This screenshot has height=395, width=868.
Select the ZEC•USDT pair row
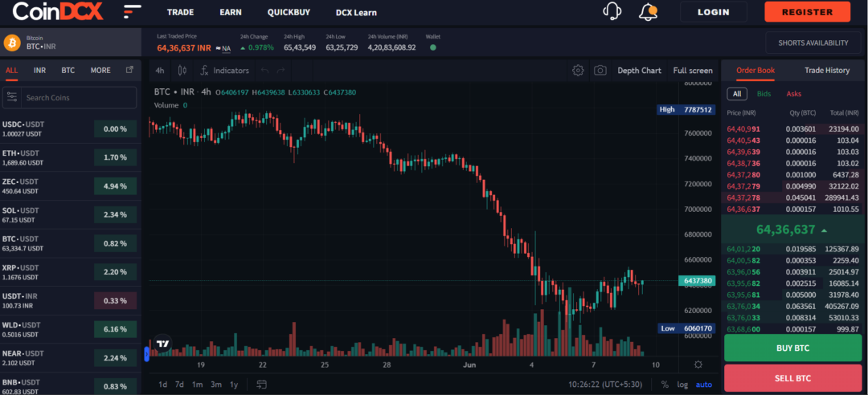pyautogui.click(x=70, y=186)
